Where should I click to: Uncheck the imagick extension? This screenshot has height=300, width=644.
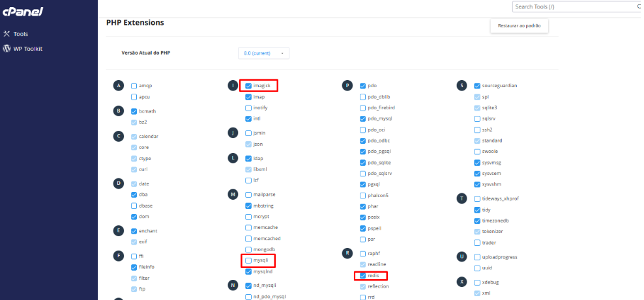pos(248,86)
